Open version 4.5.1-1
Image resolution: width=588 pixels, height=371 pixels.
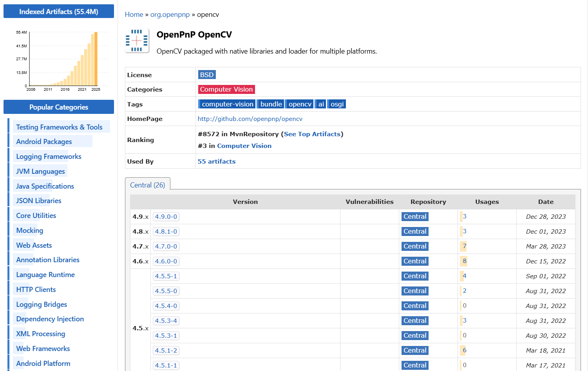pyautogui.click(x=166, y=365)
